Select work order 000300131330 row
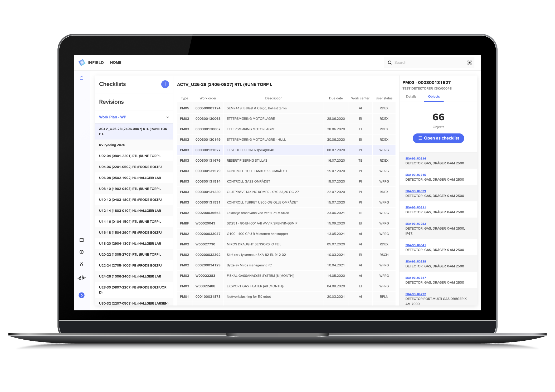Viewport: 555px width, 392px height. 286,192
